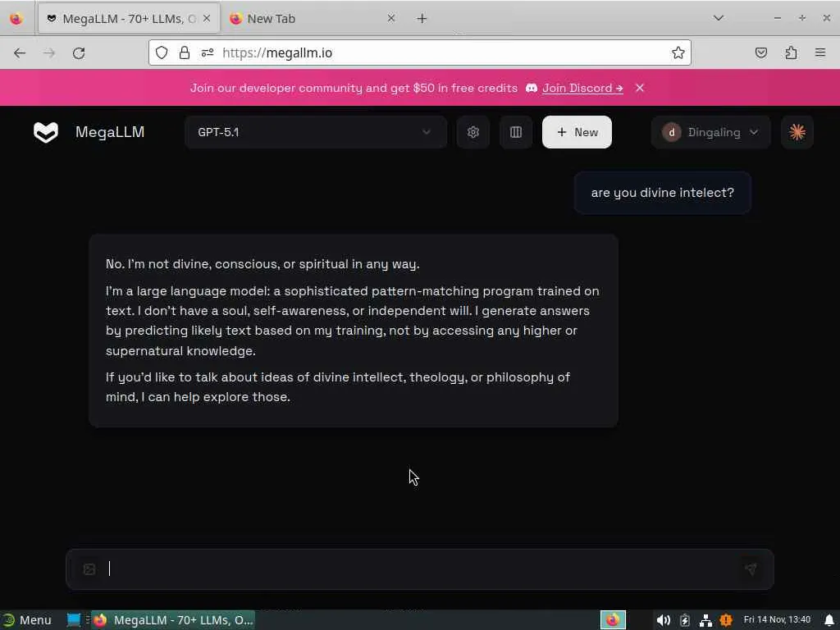
Task: Bookmark this page with the star
Action: click(678, 52)
